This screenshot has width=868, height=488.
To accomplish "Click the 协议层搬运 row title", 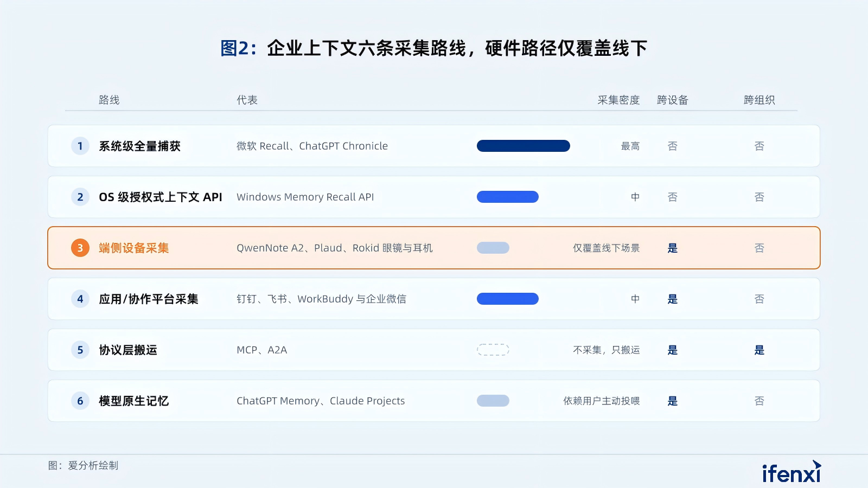I will click(128, 350).
